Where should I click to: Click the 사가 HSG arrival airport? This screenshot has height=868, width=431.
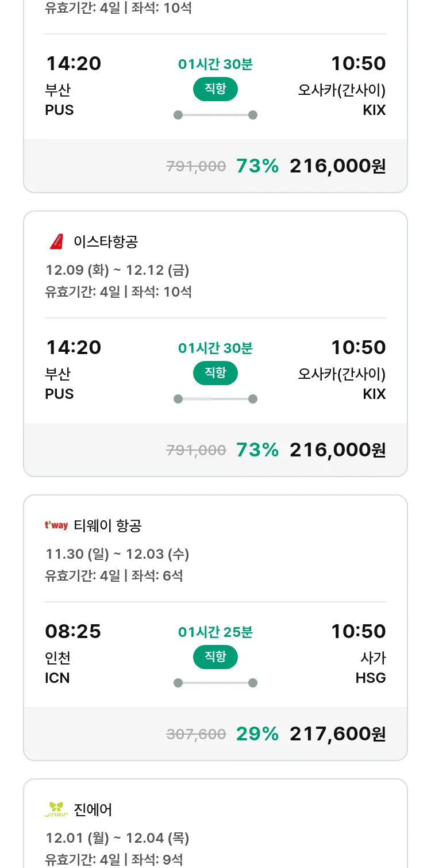(x=371, y=668)
